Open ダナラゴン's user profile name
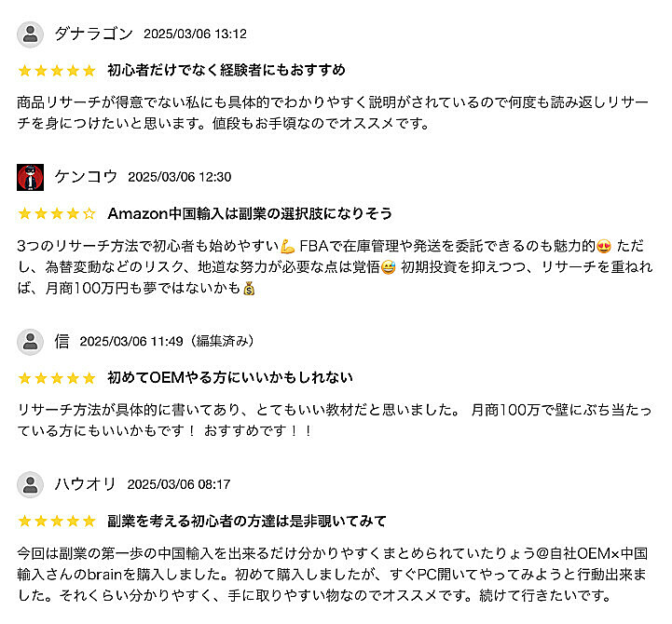672x624 pixels. (93, 34)
